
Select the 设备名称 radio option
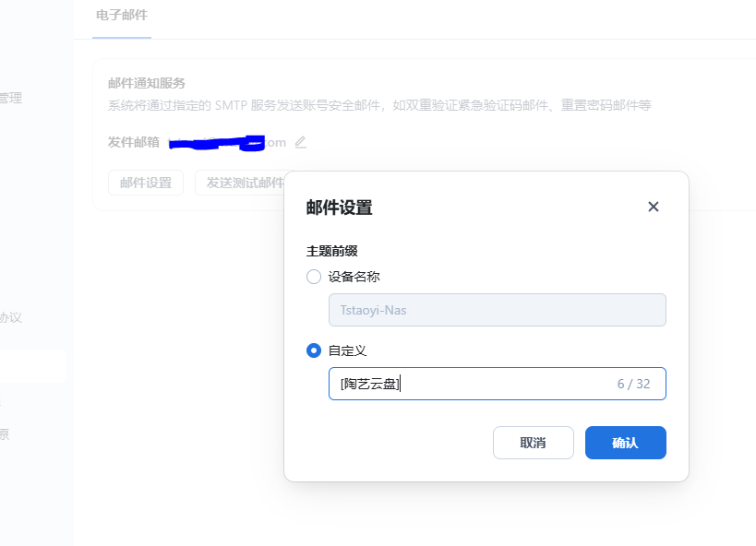pos(314,277)
